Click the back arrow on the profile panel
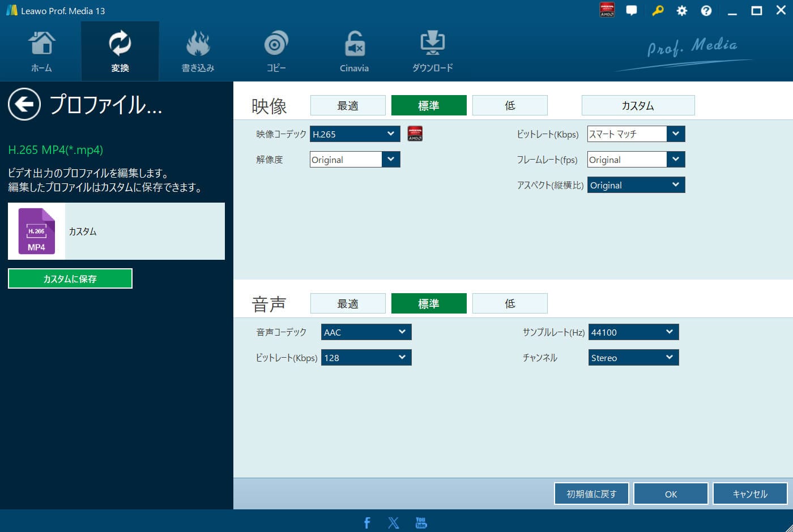The height and width of the screenshot is (532, 793). coord(24,105)
